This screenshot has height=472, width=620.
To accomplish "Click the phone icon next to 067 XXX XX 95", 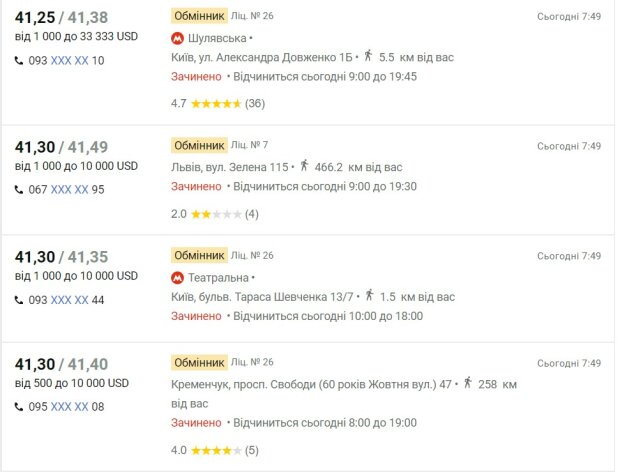I will click(x=19, y=190).
